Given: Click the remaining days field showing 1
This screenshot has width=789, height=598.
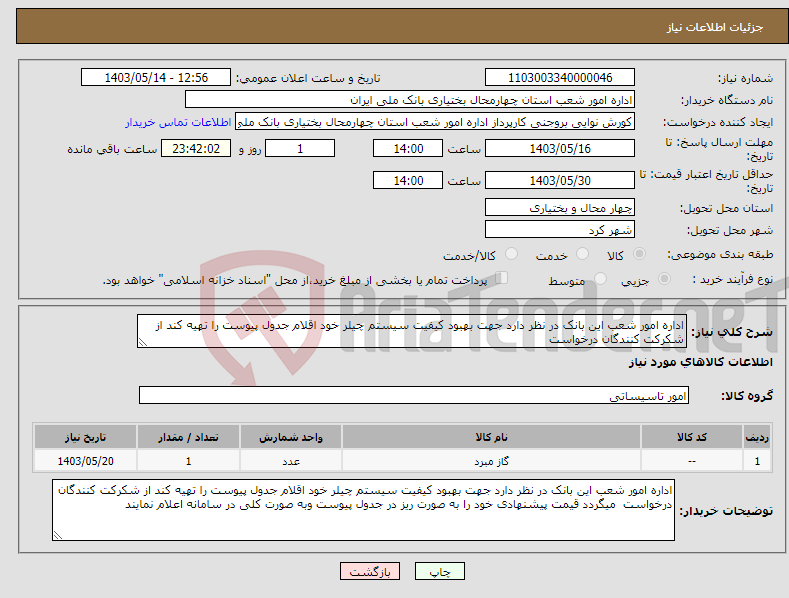Looking at the screenshot, I should pyautogui.click(x=300, y=148).
